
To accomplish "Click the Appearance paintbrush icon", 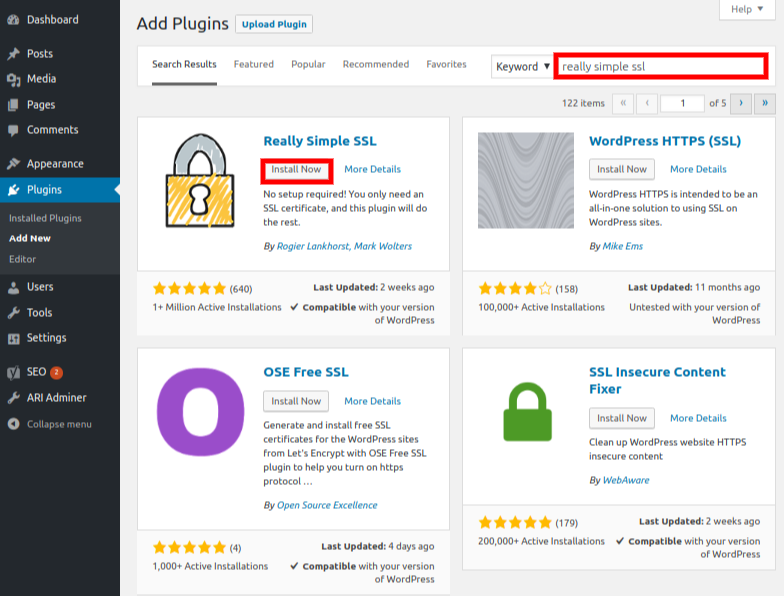I will [x=14, y=164].
